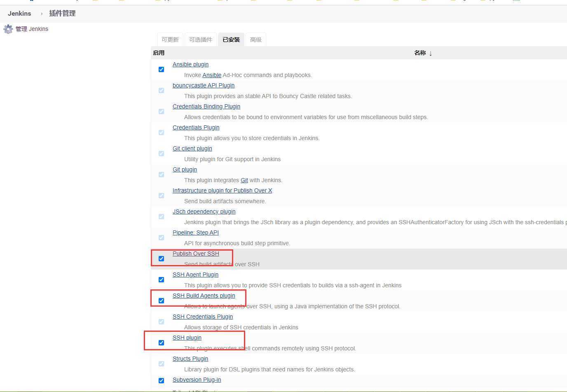Uncheck the Ansible plugin checkbox
This screenshot has width=567, height=392.
point(162,69)
